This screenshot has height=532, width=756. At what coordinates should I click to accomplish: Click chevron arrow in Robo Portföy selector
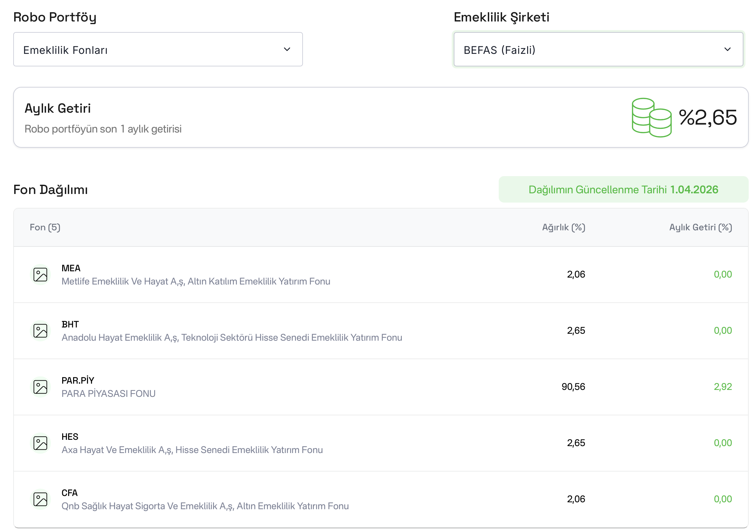point(287,50)
